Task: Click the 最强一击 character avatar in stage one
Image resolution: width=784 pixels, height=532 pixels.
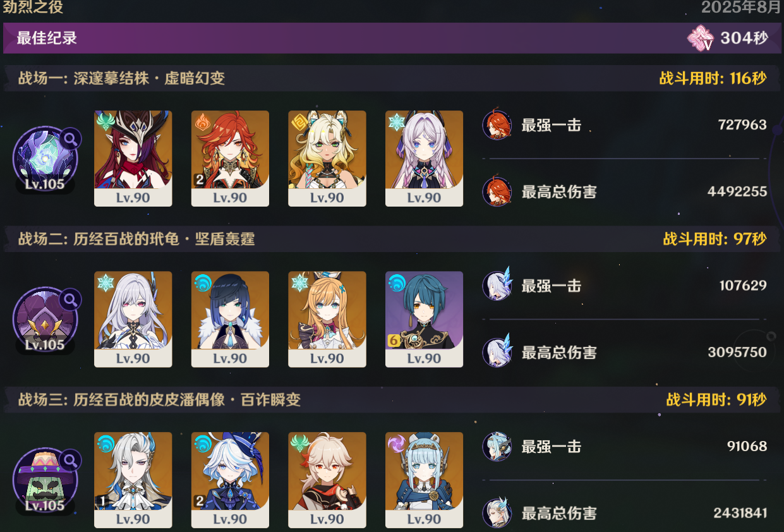Action: (497, 125)
